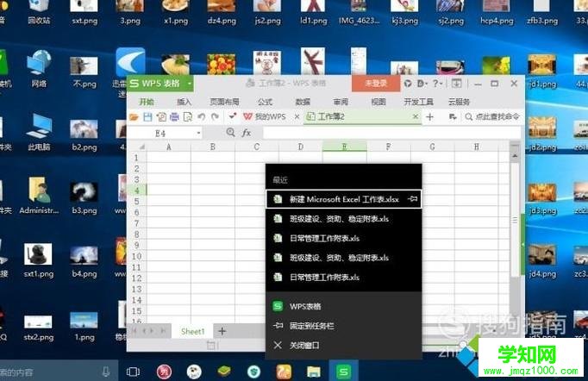Open the 云服务 ribbon tab
This screenshot has height=381, width=588.
[459, 102]
